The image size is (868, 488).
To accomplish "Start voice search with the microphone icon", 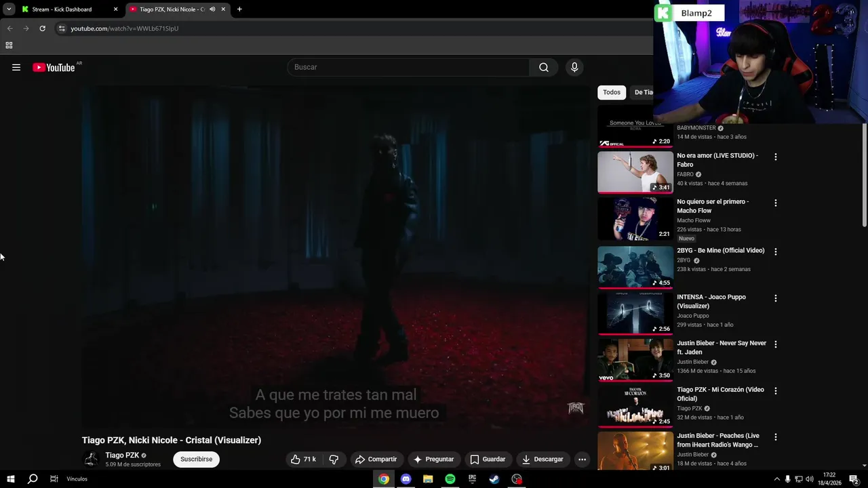I will pyautogui.click(x=574, y=67).
